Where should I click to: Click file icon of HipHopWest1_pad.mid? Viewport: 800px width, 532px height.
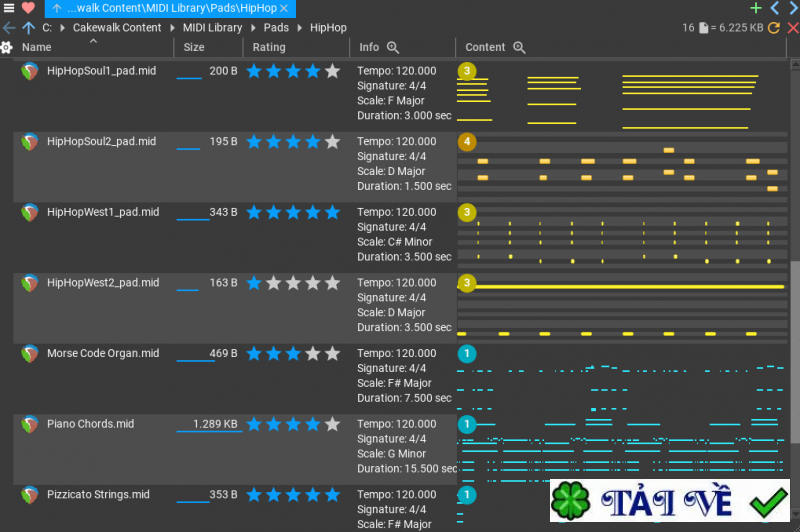[30, 212]
